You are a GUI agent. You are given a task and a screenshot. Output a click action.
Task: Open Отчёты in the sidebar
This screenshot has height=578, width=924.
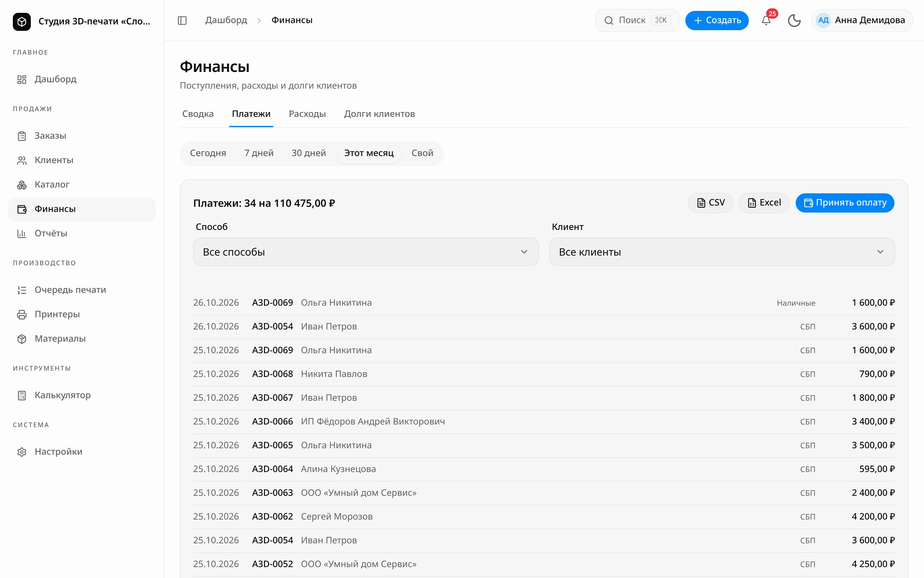(82, 233)
